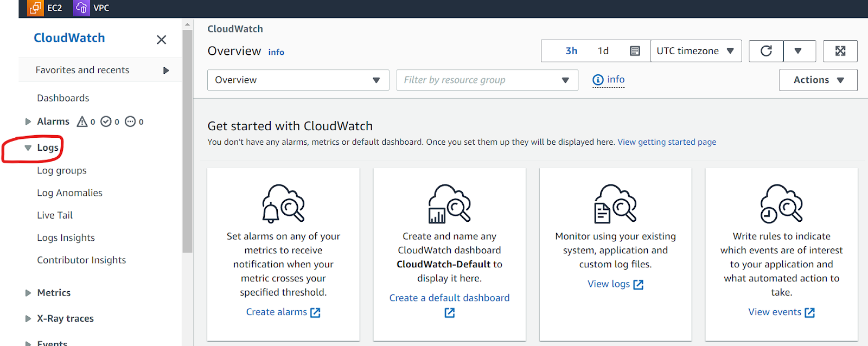The image size is (868, 346).
Task: Open the View getting started page link
Action: point(667,142)
